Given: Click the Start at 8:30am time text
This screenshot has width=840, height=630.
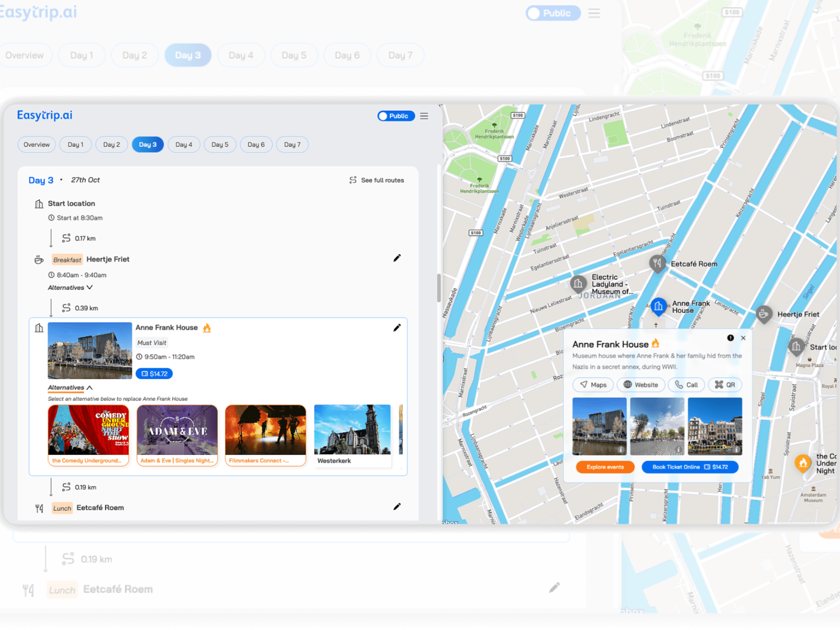Looking at the screenshot, I should pos(80,218).
